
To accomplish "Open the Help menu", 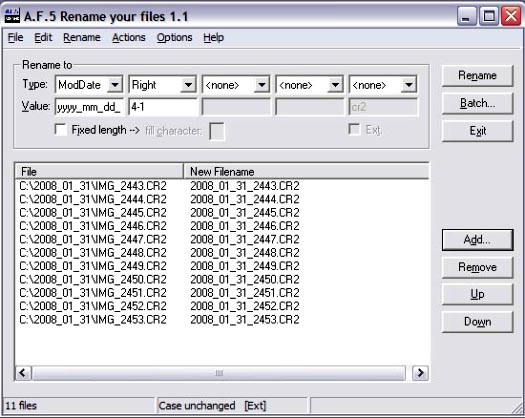I will (214, 38).
